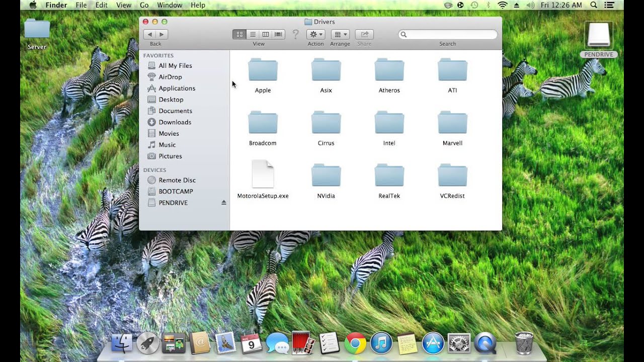Switch to Cover Flow view
Screen dimensions: 644x362
coord(278,34)
